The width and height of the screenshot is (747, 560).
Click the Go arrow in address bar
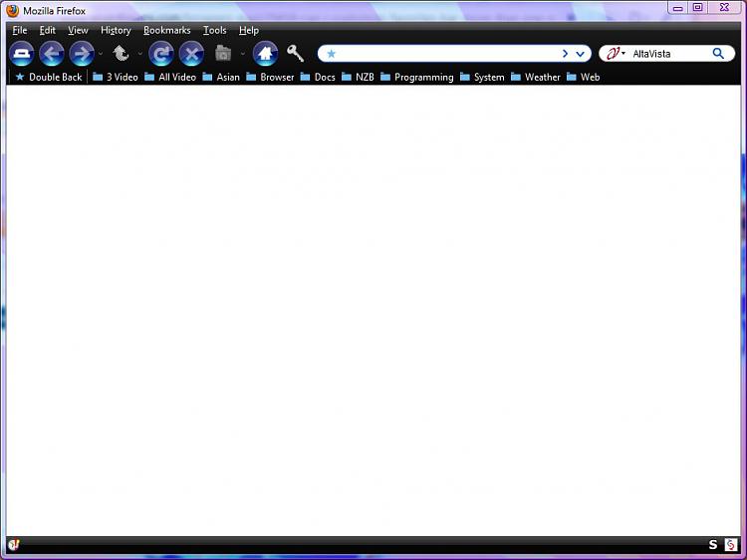[565, 54]
